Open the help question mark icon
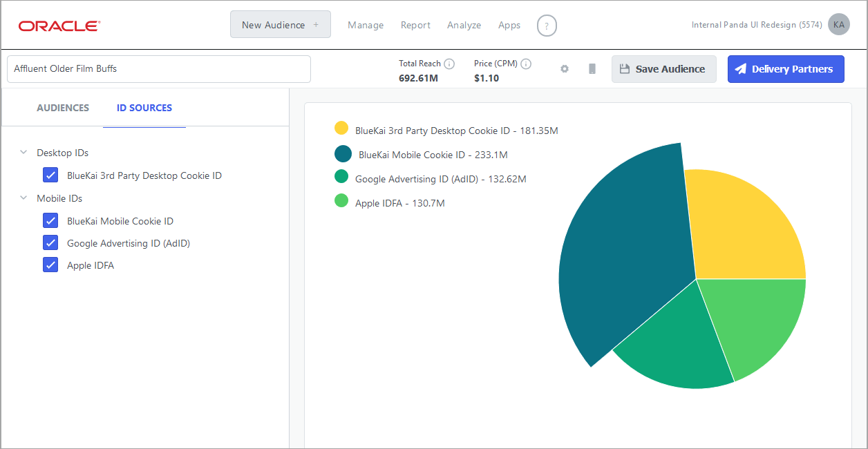The width and height of the screenshot is (868, 449). (547, 26)
